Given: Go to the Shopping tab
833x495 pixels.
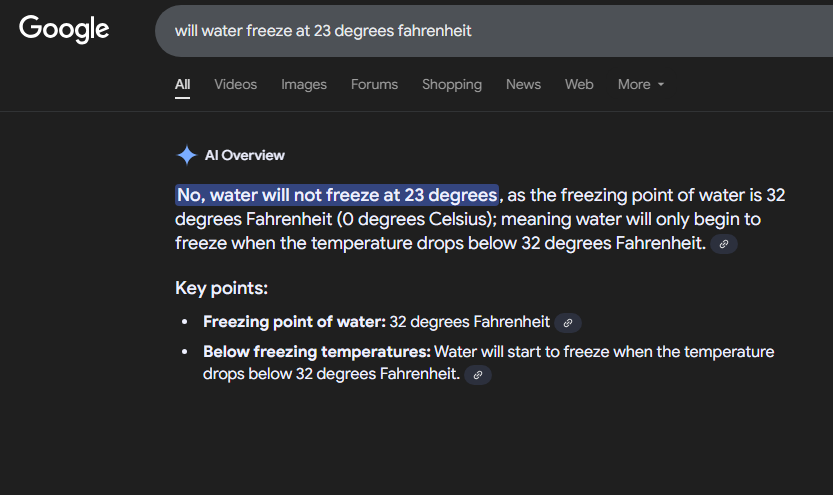Looking at the screenshot, I should point(451,85).
